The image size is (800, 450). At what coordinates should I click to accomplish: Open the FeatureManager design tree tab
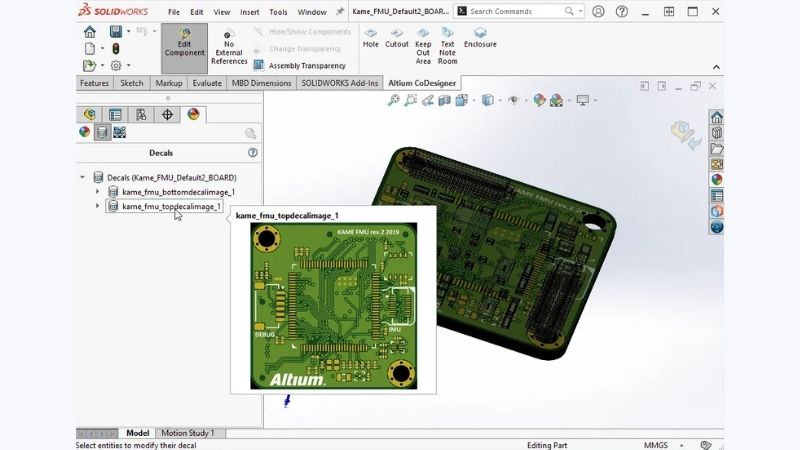pos(90,115)
